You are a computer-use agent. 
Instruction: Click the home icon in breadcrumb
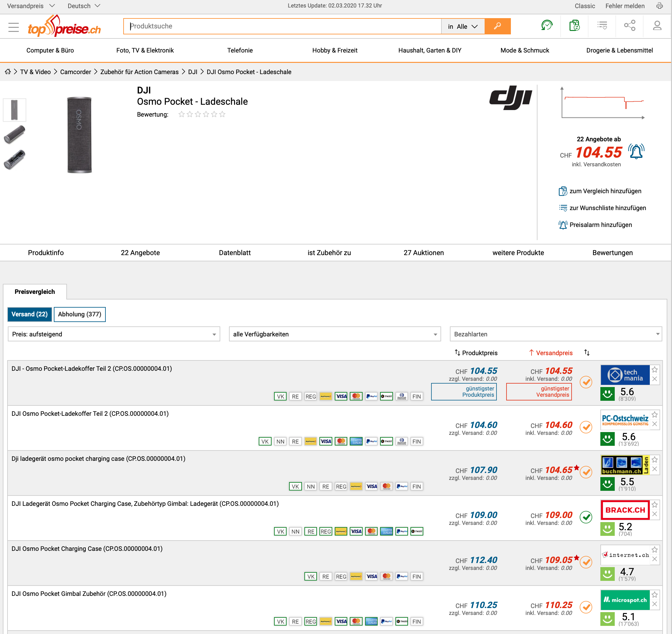(8, 72)
